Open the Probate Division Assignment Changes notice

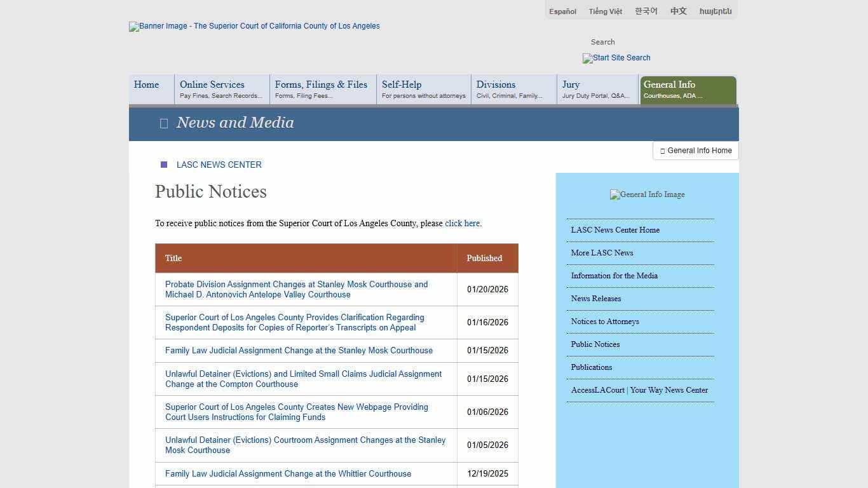click(x=296, y=289)
